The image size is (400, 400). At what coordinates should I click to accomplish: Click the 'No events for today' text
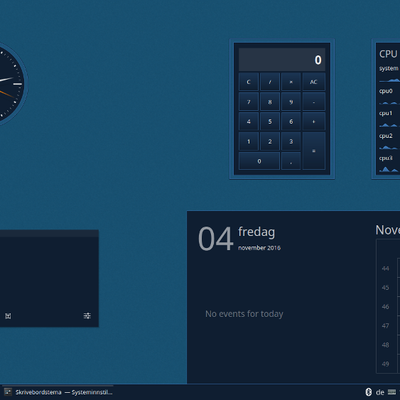pyautogui.click(x=244, y=314)
